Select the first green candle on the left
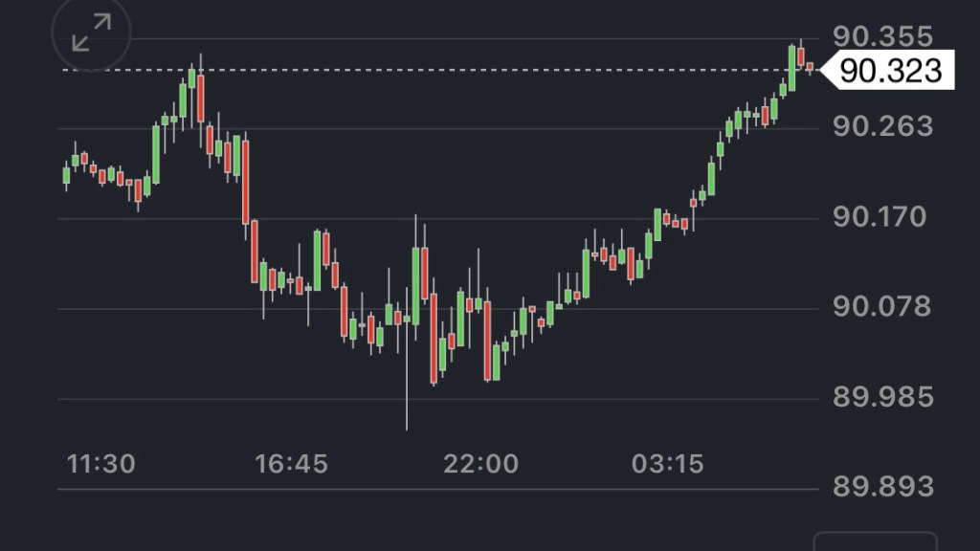The image size is (980, 551). pyautogui.click(x=66, y=175)
